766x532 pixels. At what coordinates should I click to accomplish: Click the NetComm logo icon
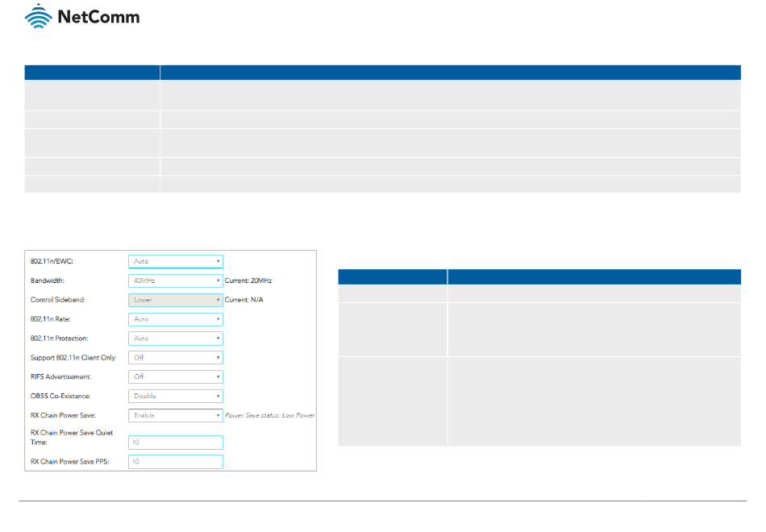pos(38,16)
